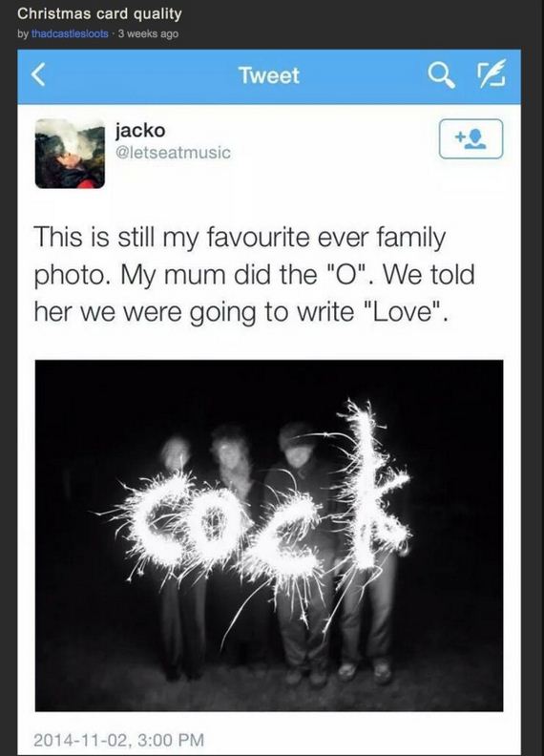Screen dimensions: 544x756
Task: Click the display name jacko
Action: tap(140, 131)
